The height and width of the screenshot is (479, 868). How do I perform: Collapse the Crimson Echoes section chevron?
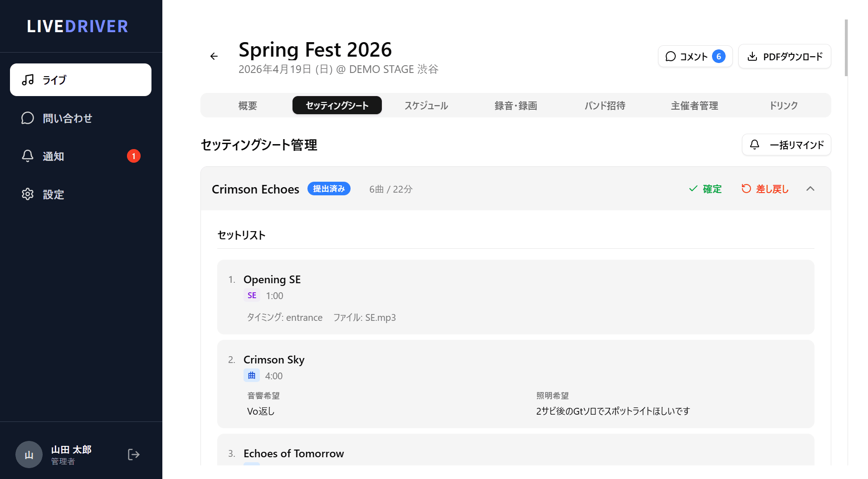point(810,189)
